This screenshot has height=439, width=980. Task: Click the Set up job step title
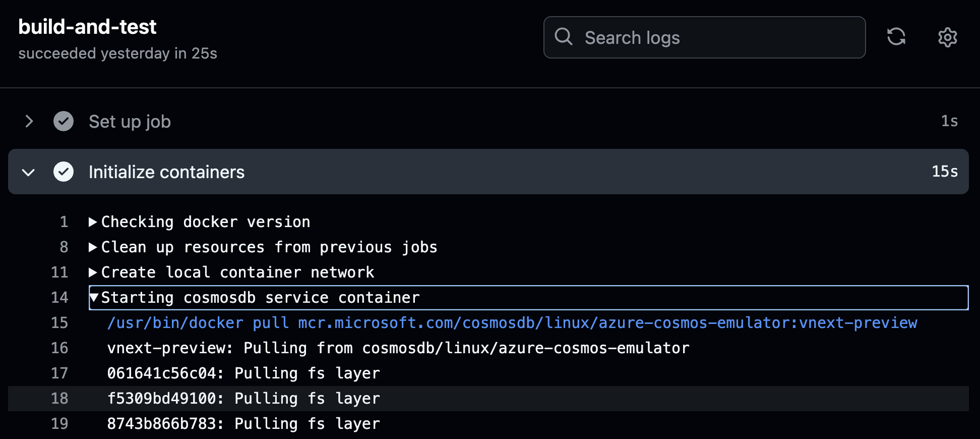130,122
